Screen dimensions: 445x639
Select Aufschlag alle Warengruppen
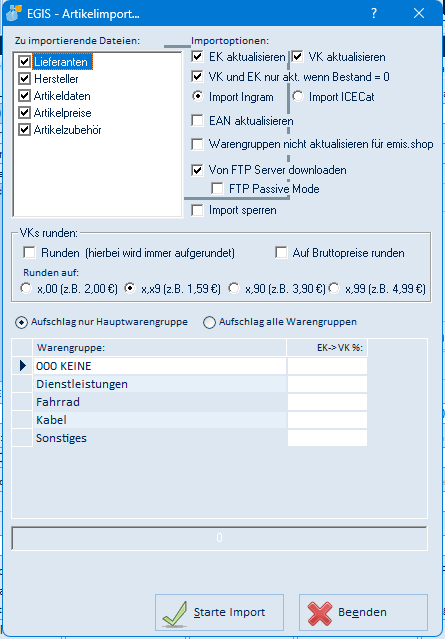click(209, 322)
